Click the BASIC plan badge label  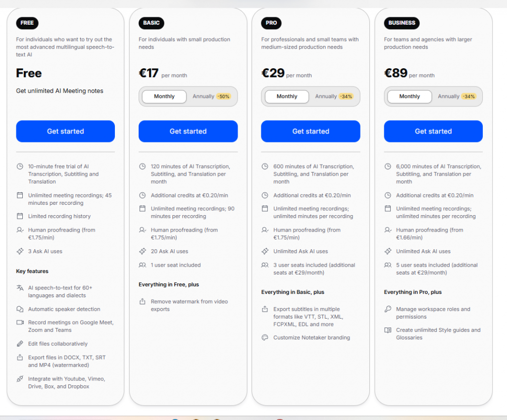[152, 23]
